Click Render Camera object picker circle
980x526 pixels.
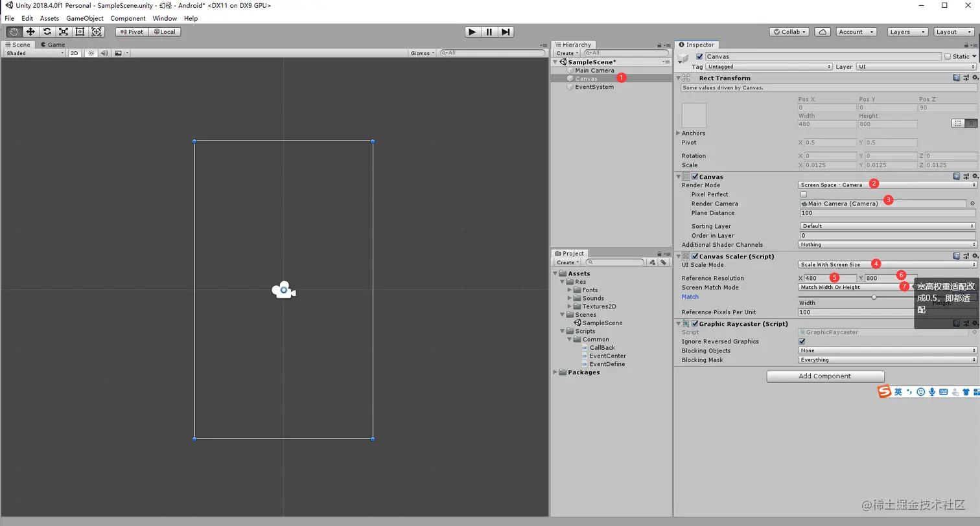point(972,203)
